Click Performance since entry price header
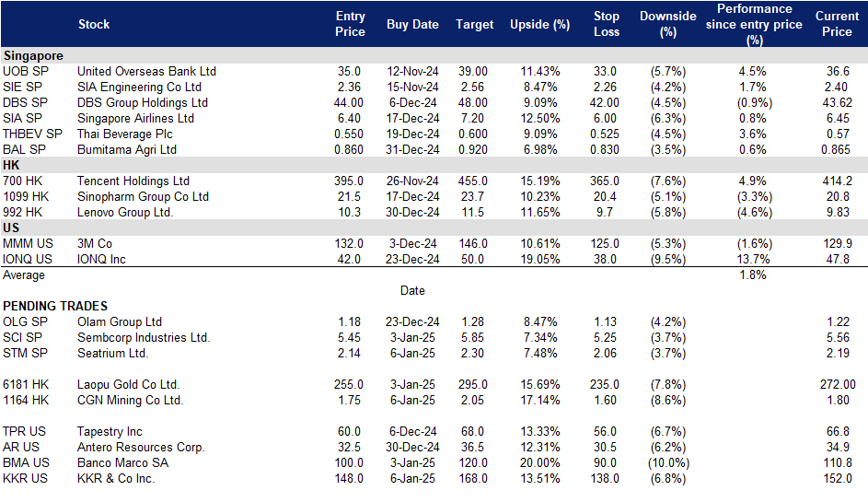Viewport: 868px width, 502px height. 754,24
